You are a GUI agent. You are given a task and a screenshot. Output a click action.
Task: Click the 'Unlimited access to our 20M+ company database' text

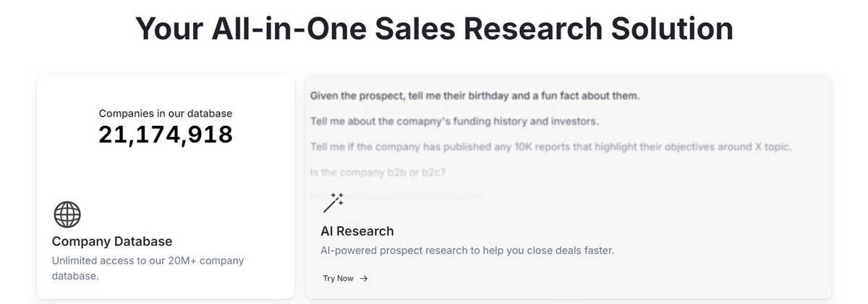point(148,268)
